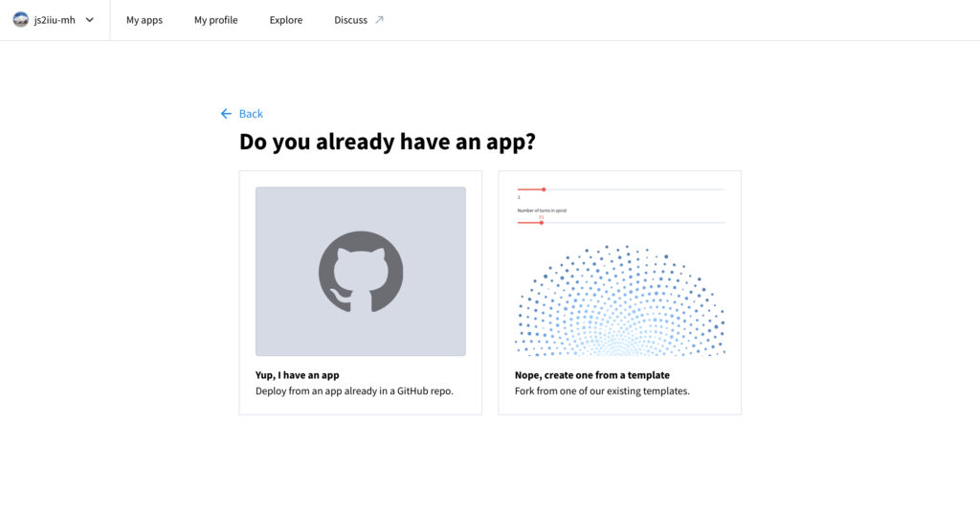Click the external link arrow beside Discuss

tap(379, 20)
